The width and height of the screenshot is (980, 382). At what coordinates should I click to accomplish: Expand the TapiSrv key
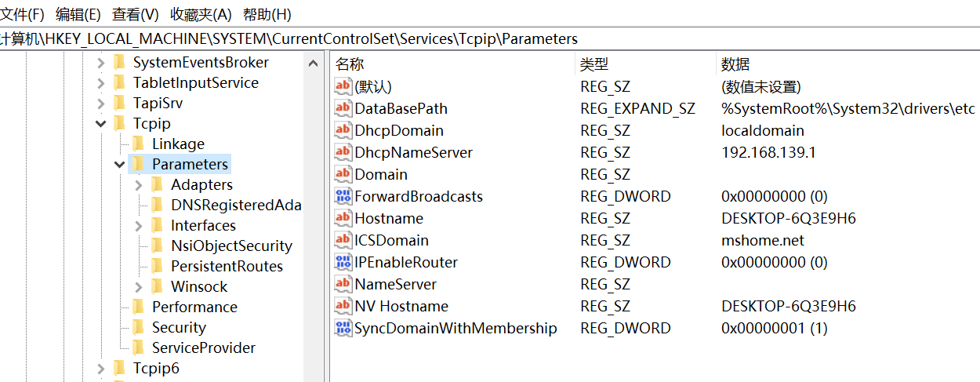pos(101,104)
